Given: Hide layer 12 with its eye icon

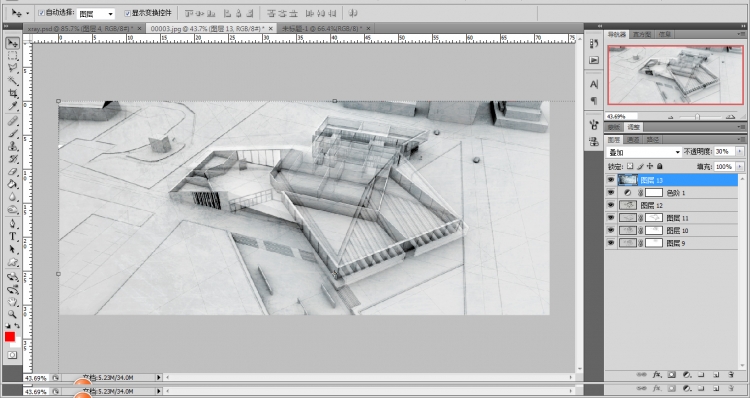Looking at the screenshot, I should click(x=610, y=205).
